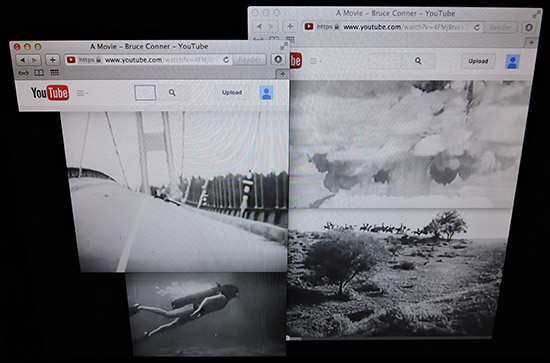Click YouTube search magnifier in front window
The image size is (550, 363).
coord(172,93)
